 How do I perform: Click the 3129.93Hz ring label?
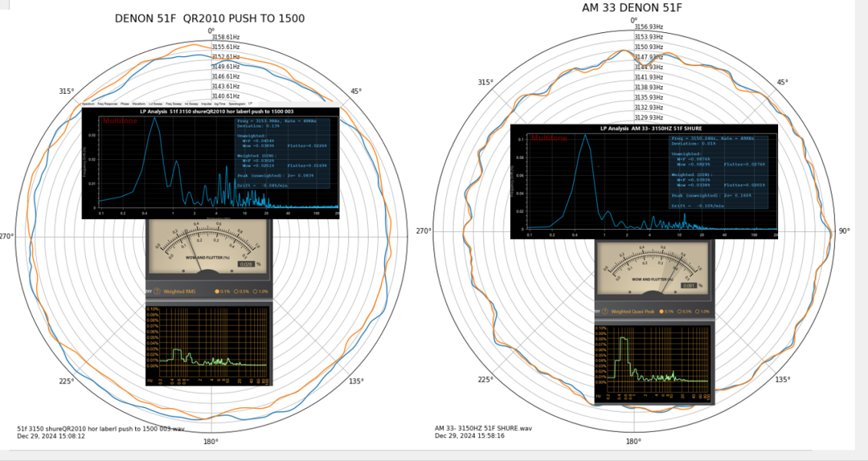[x=649, y=118]
